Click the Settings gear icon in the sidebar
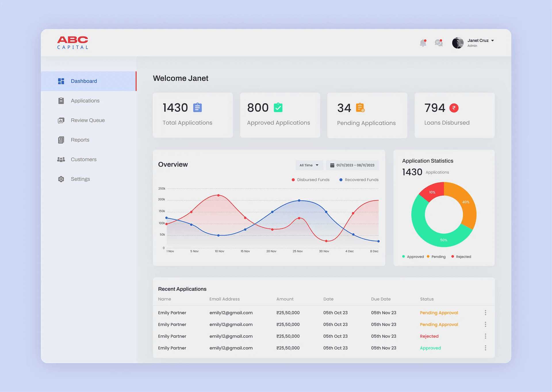 tap(61, 179)
